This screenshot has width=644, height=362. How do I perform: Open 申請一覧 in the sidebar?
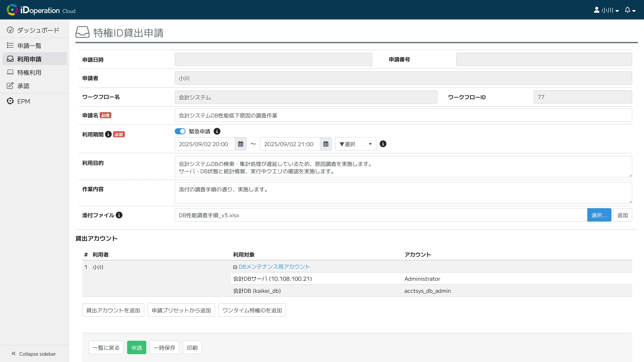coord(29,46)
